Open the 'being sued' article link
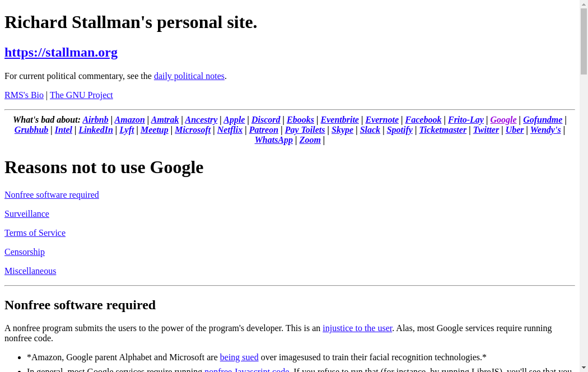The height and width of the screenshot is (372, 588). click(x=239, y=357)
